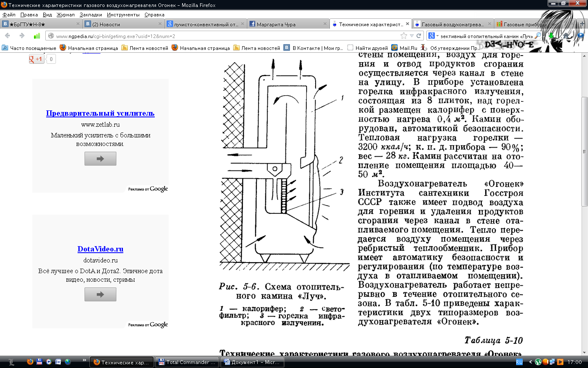Open the Журнал menu

pos(66,14)
